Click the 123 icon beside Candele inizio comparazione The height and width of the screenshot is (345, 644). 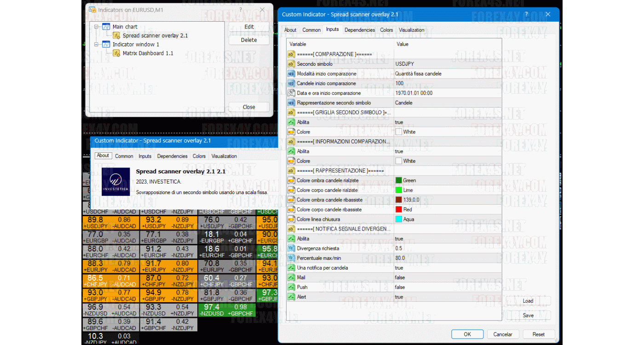(290, 83)
